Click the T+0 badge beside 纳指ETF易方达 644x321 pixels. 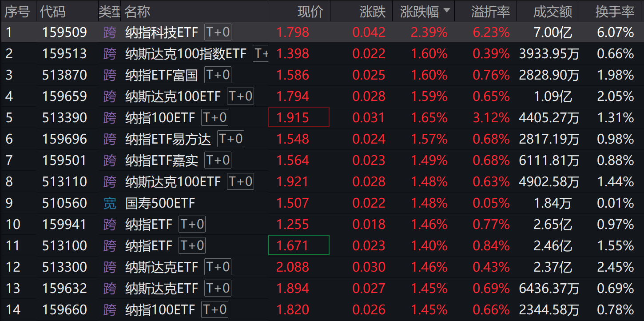(x=231, y=139)
